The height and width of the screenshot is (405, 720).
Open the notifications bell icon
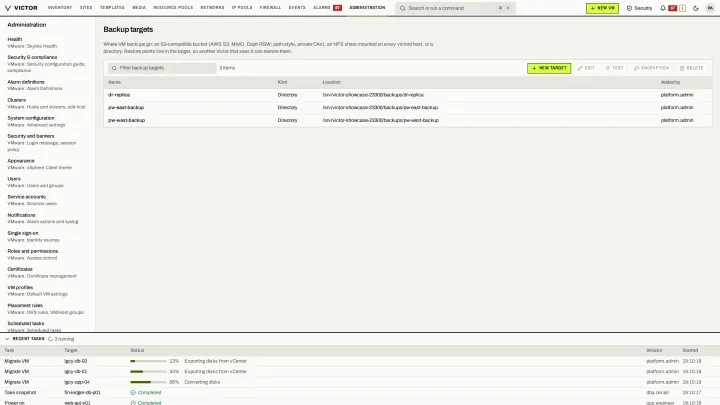coord(663,8)
